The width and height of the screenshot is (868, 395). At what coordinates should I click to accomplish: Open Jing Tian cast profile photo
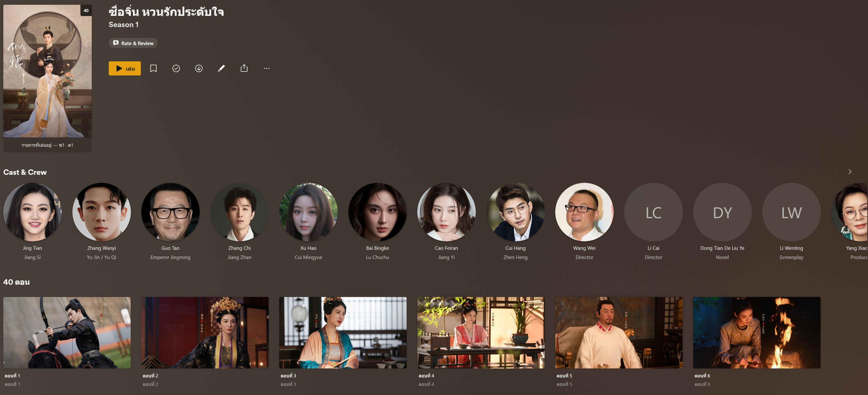coord(32,212)
